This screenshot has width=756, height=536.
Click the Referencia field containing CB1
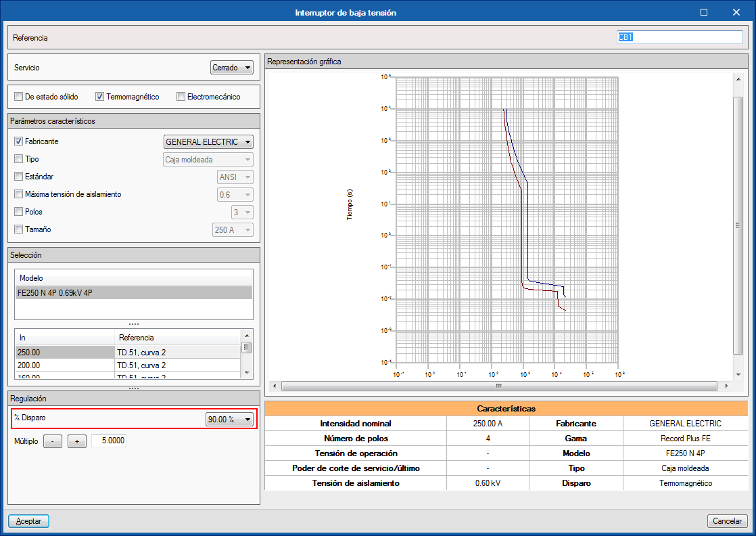point(680,37)
